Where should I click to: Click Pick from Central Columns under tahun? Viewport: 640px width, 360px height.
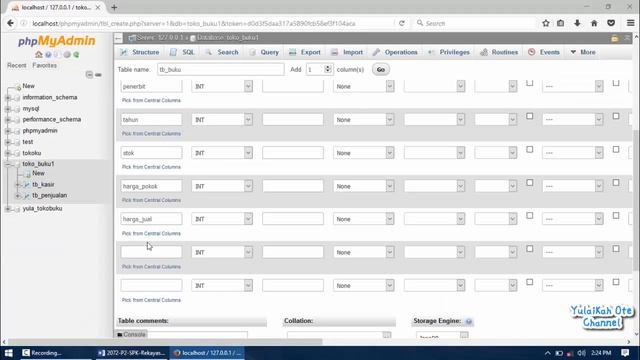pyautogui.click(x=151, y=134)
